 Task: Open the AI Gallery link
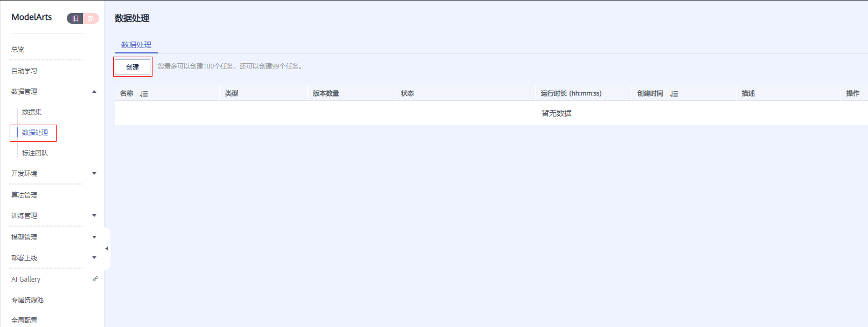26,280
